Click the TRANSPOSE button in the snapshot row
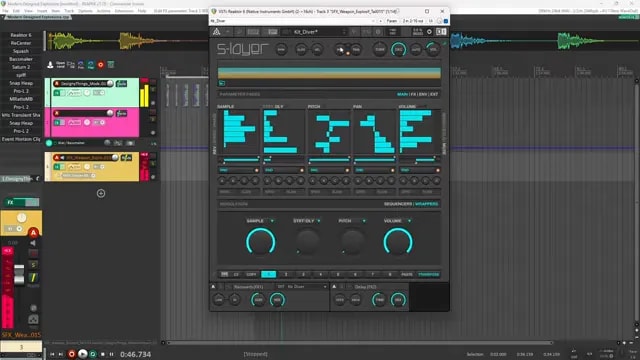640x360 pixels. 429,274
